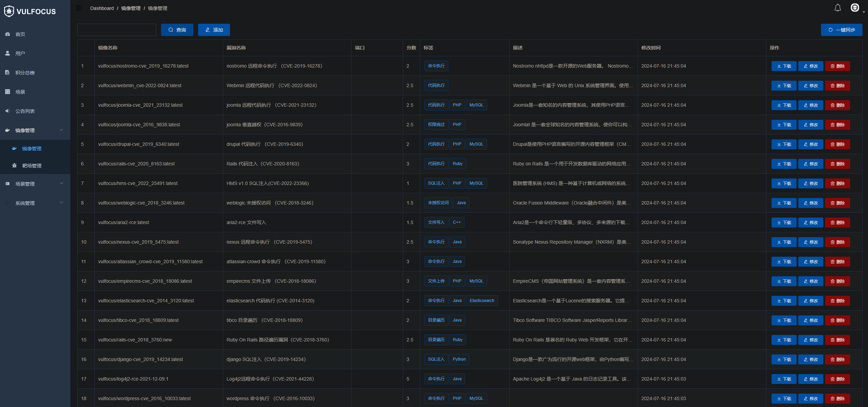This screenshot has height=407, width=868.
Task: Open 首页 home in sidebar
Action: point(20,34)
